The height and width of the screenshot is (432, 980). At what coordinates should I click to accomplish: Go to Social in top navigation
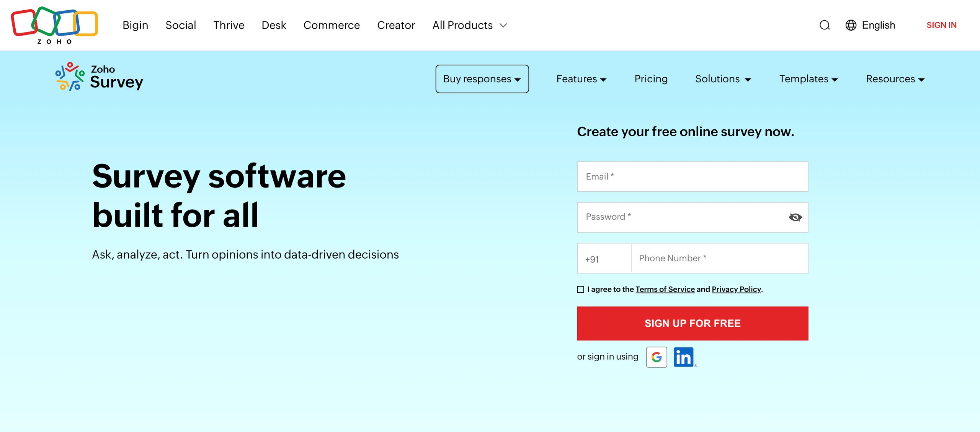click(181, 25)
